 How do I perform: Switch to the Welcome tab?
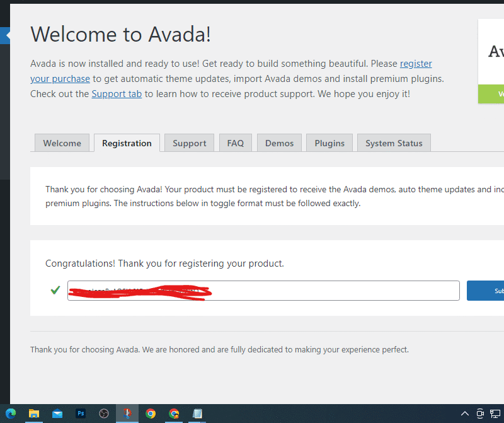[x=62, y=143]
